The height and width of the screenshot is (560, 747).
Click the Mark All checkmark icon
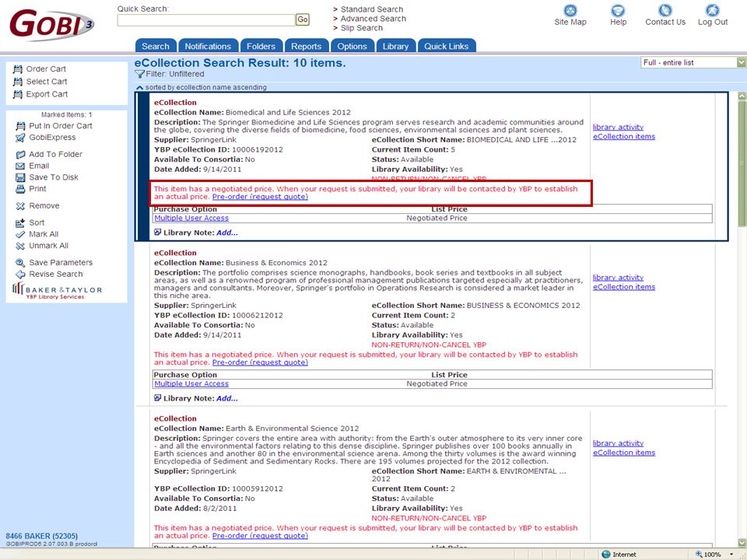(20, 234)
